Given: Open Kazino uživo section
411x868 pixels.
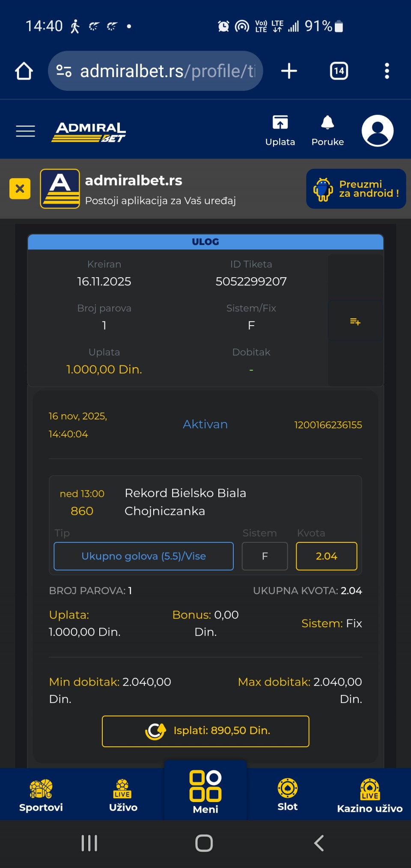Looking at the screenshot, I should pyautogui.click(x=370, y=795).
